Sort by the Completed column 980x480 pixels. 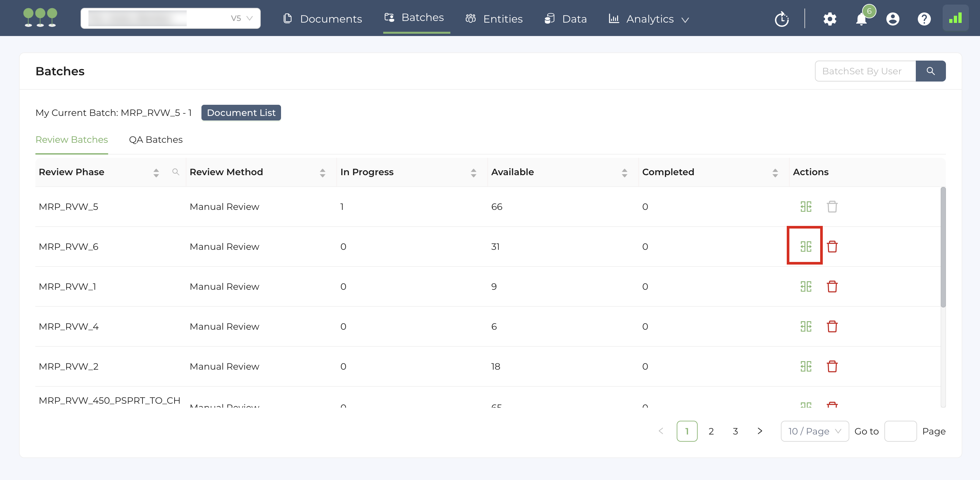pos(775,173)
